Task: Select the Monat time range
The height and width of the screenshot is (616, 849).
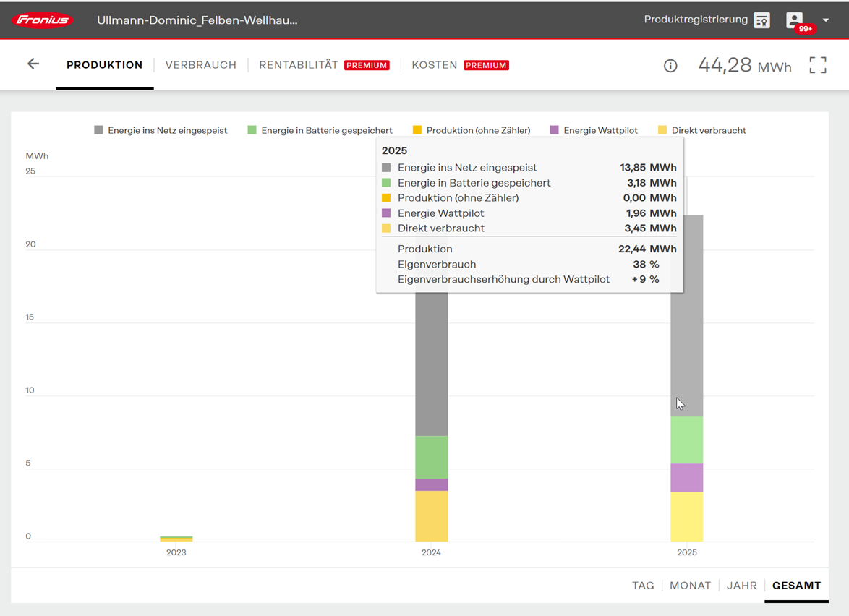Action: (690, 586)
